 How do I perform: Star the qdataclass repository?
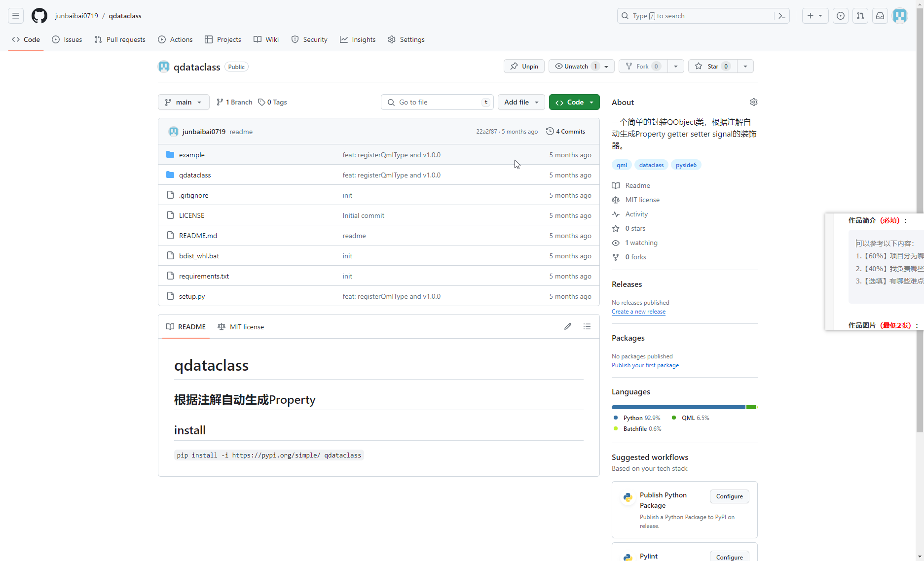click(x=713, y=66)
